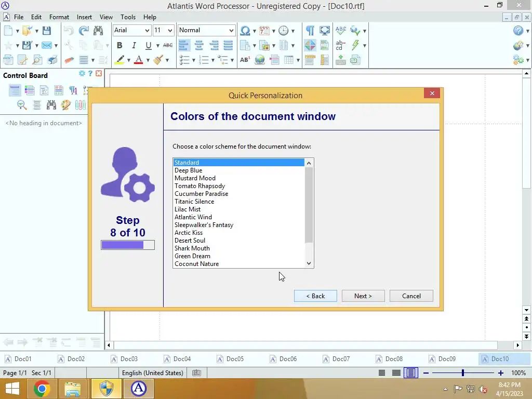Screen dimensions: 532x399
Task: Click the print preview magnifier icon
Action: pos(37,60)
